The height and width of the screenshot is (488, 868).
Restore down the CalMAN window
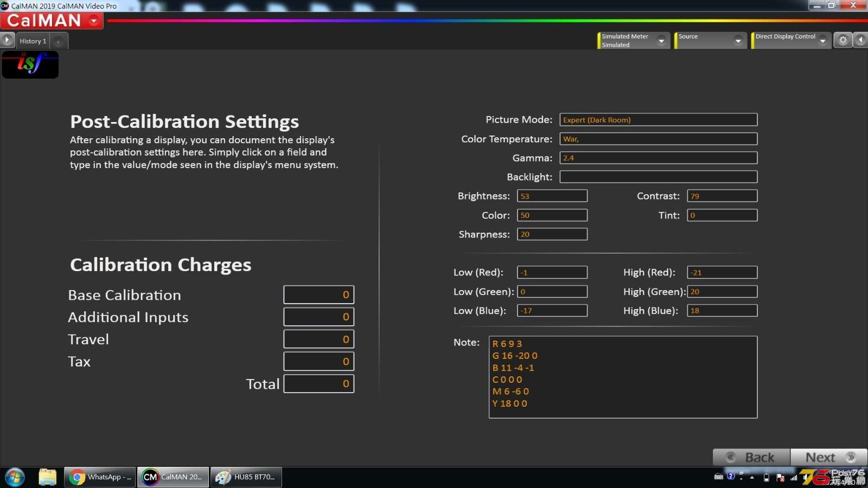point(832,5)
